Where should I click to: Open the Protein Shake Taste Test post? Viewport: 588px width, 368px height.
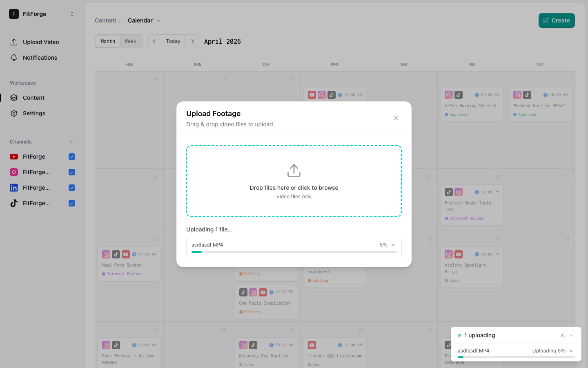(x=472, y=205)
